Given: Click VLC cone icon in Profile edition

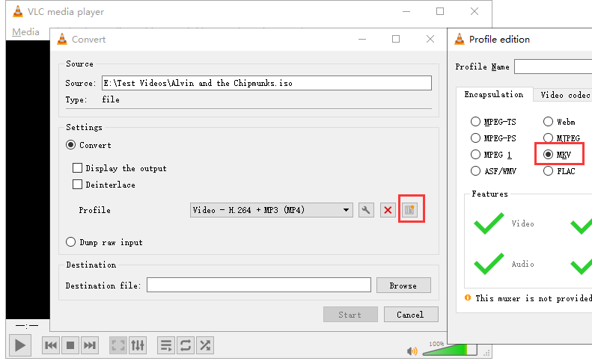Looking at the screenshot, I should coord(460,39).
